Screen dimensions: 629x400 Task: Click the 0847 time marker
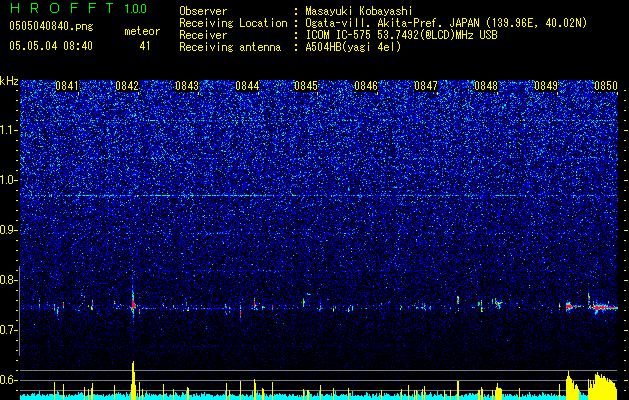(x=426, y=86)
